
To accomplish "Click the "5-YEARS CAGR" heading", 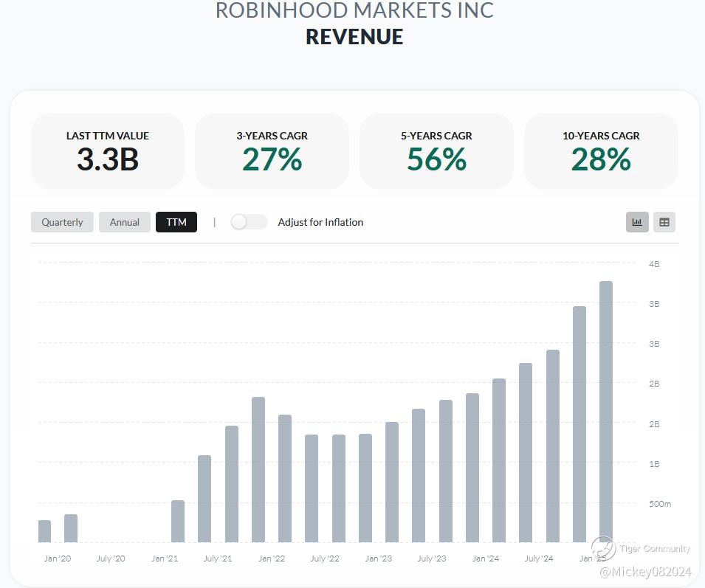I will tap(436, 136).
